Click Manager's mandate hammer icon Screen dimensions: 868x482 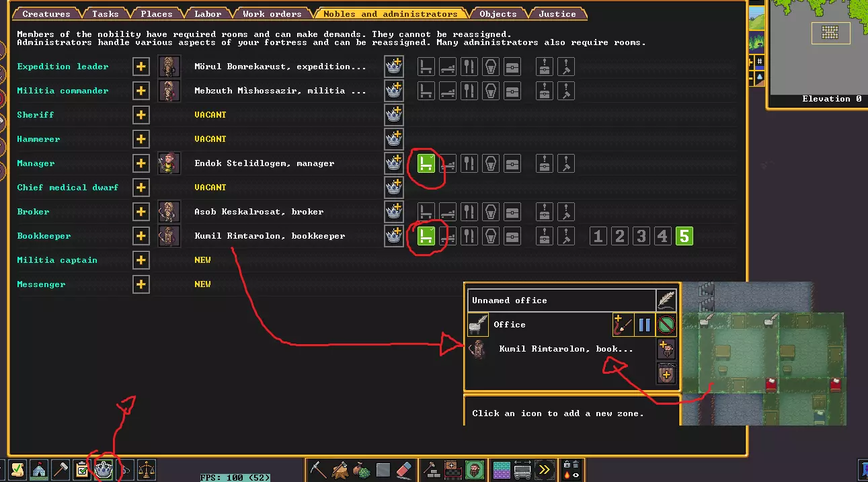click(566, 163)
